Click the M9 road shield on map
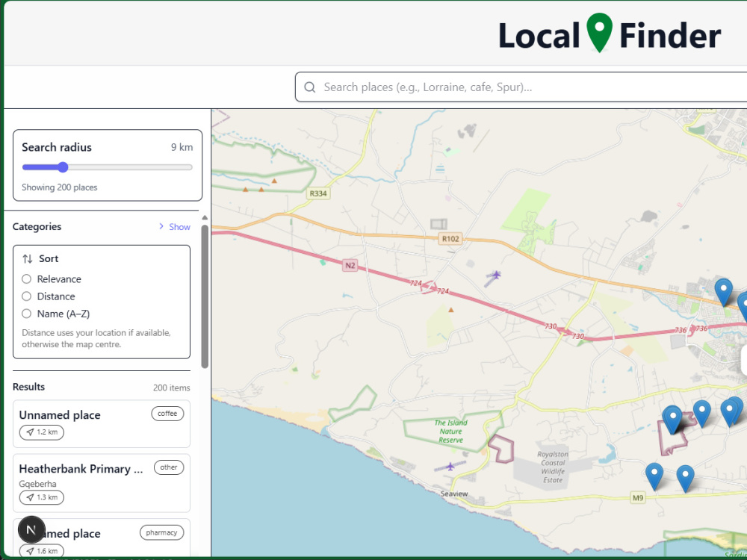747x560 pixels. click(x=637, y=498)
